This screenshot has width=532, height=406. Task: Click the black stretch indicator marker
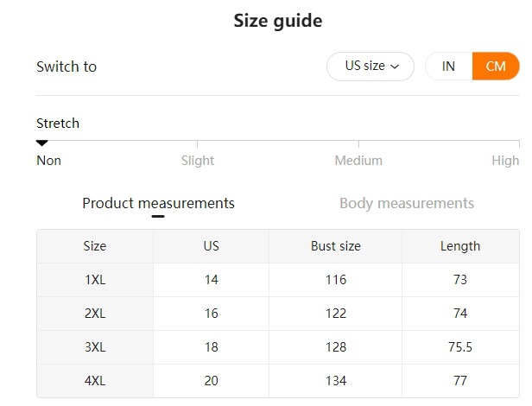pyautogui.click(x=41, y=143)
